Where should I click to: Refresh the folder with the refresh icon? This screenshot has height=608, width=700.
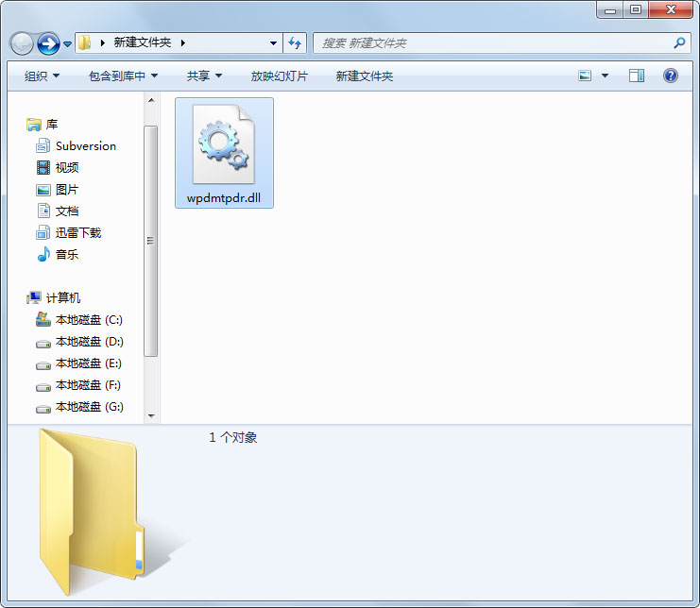click(x=295, y=42)
